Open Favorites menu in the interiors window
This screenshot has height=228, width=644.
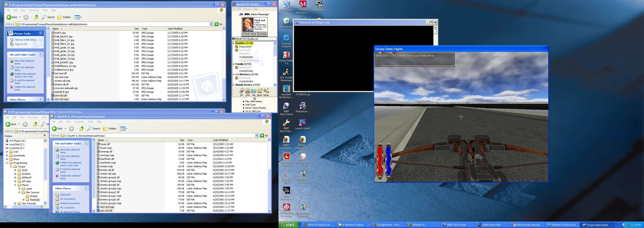[34, 10]
